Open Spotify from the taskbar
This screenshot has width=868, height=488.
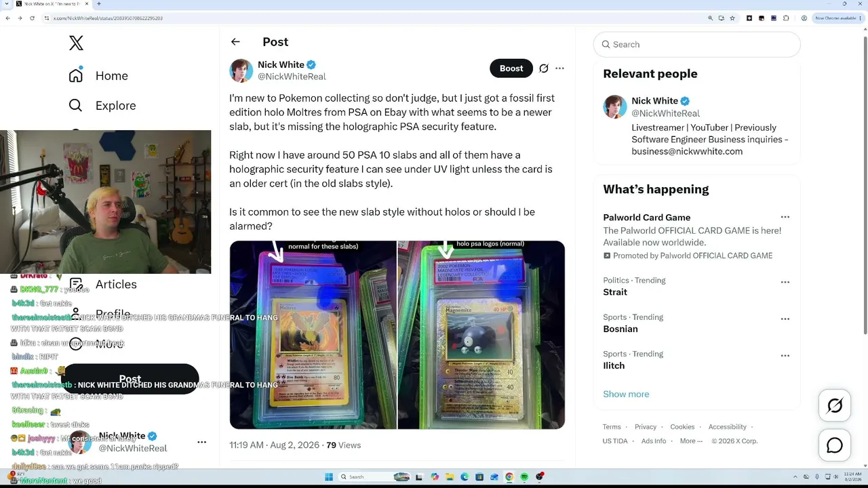tap(524, 477)
